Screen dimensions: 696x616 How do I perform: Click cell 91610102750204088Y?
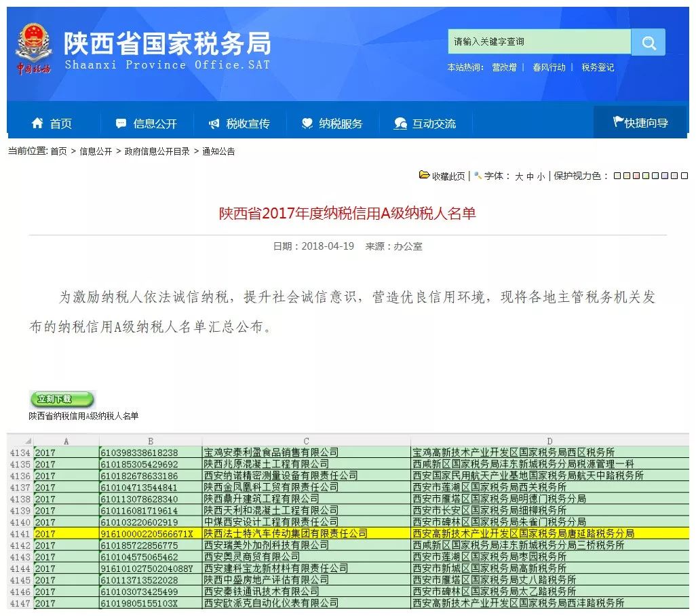pos(151,569)
